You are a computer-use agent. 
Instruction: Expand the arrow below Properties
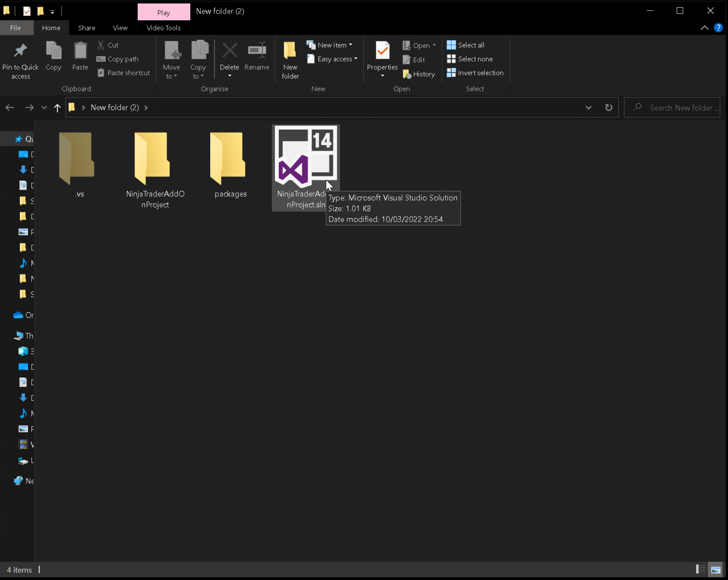click(x=382, y=76)
